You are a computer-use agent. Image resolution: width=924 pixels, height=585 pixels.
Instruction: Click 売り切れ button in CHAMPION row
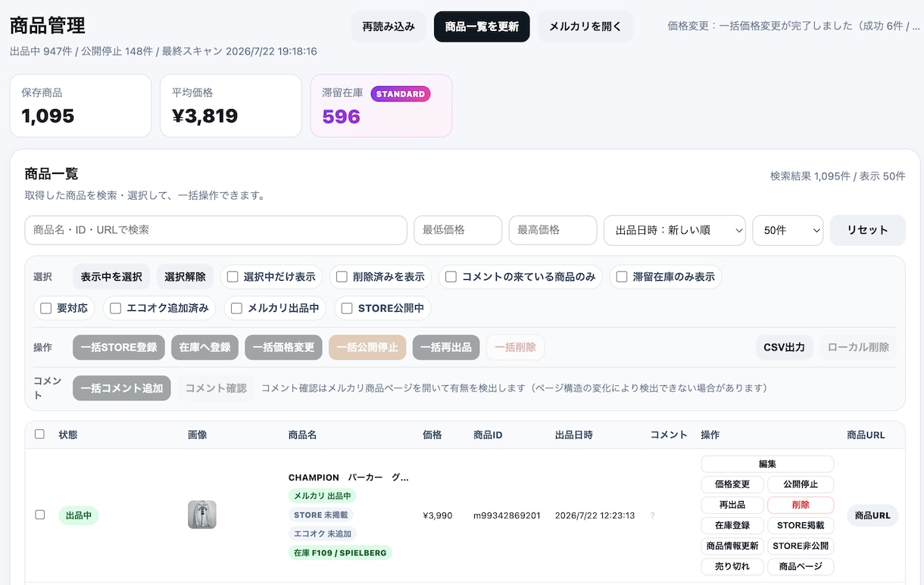tap(732, 566)
